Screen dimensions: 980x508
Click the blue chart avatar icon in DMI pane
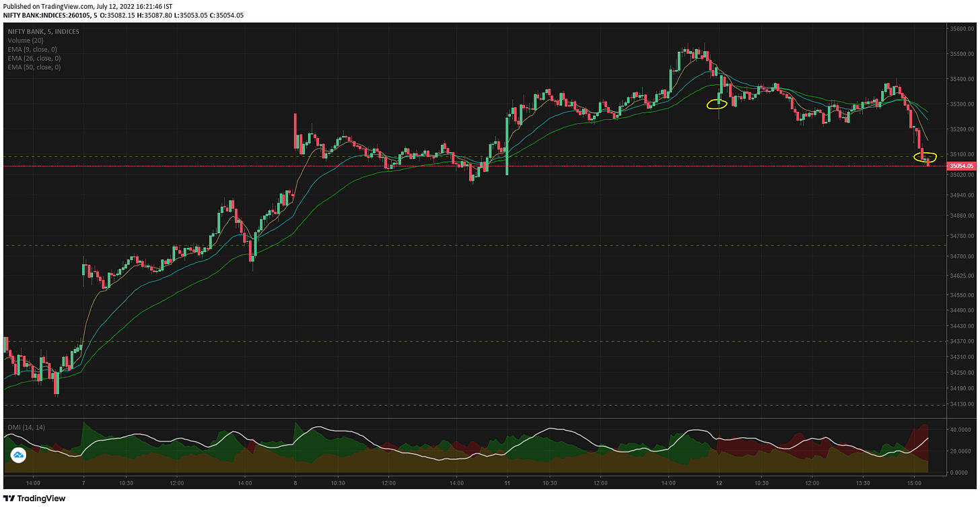pyautogui.click(x=19, y=455)
